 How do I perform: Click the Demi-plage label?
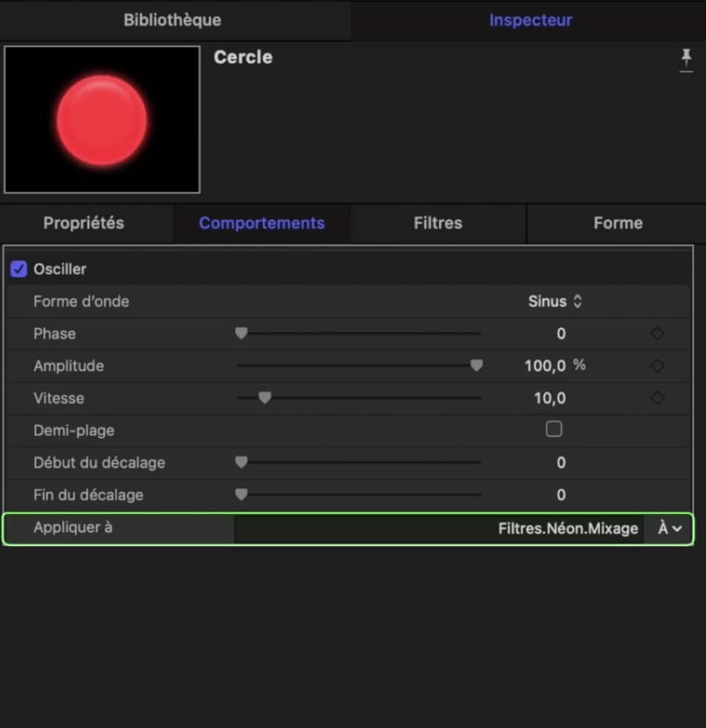(x=74, y=430)
